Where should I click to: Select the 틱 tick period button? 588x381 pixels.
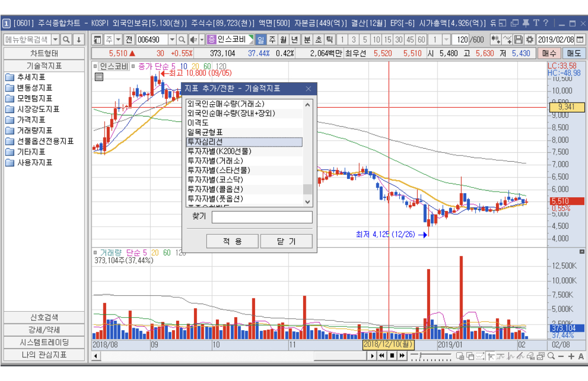pyautogui.click(x=330, y=39)
